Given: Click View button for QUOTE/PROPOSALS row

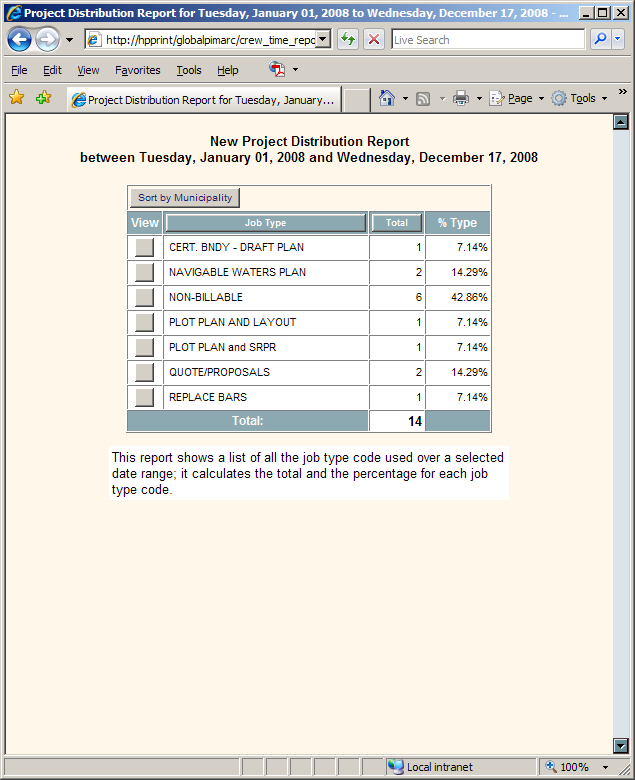Looking at the screenshot, I should point(144,372).
